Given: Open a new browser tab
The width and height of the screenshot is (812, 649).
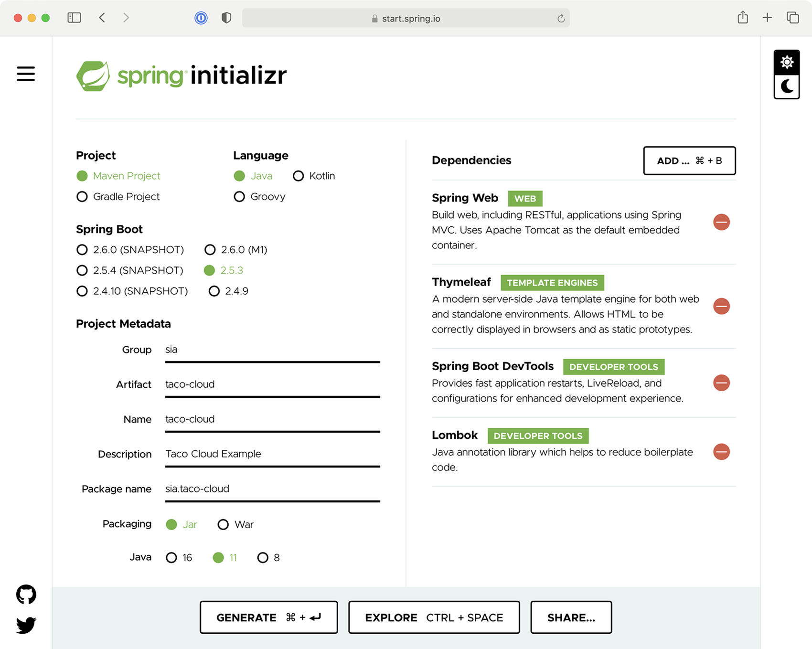Looking at the screenshot, I should tap(767, 18).
